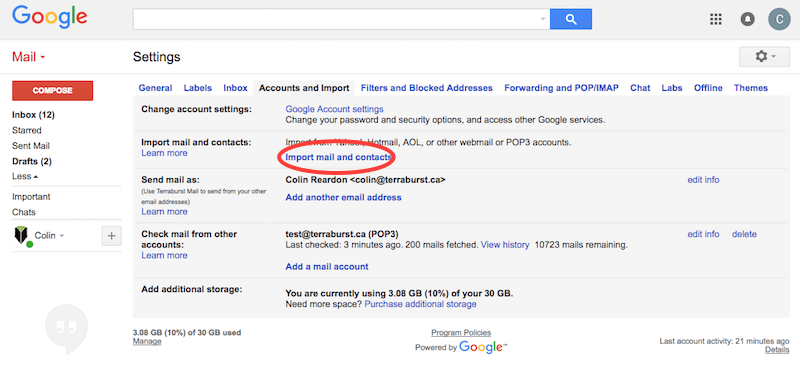
Task: Click Purchase additional storage
Action: (x=420, y=304)
